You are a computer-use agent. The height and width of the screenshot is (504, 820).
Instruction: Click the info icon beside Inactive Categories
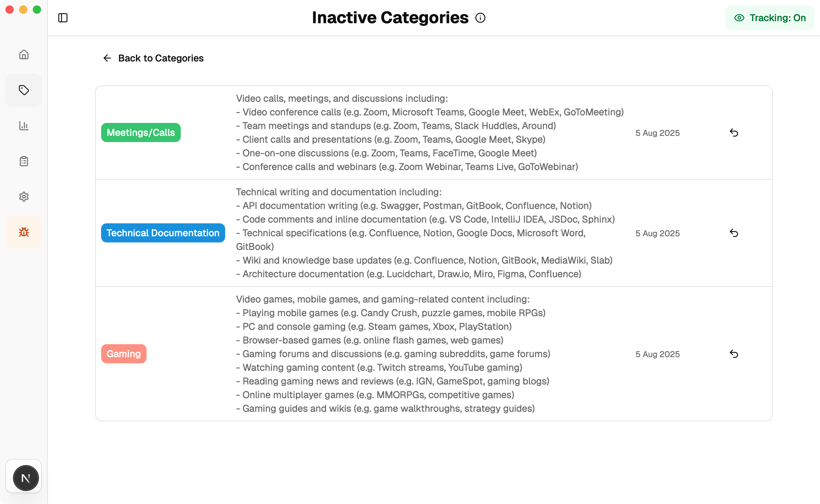point(480,18)
